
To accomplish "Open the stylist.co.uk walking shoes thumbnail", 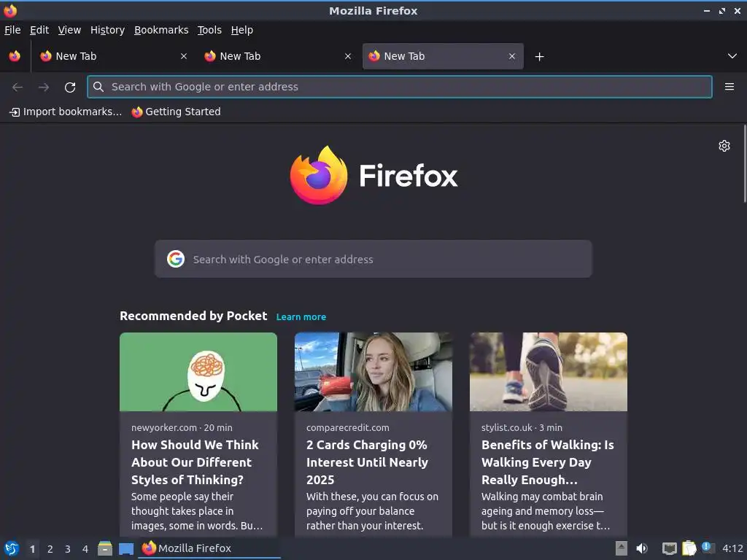I will 549,372.
